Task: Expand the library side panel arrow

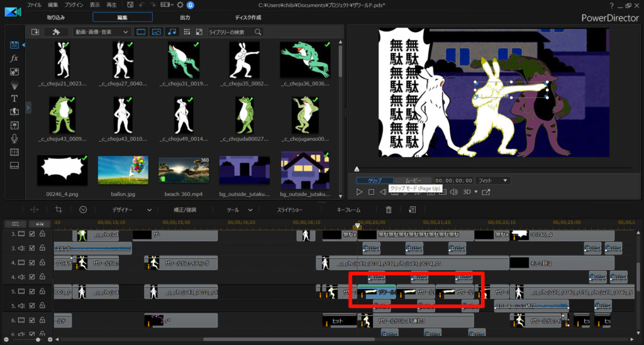Action: (x=28, y=108)
